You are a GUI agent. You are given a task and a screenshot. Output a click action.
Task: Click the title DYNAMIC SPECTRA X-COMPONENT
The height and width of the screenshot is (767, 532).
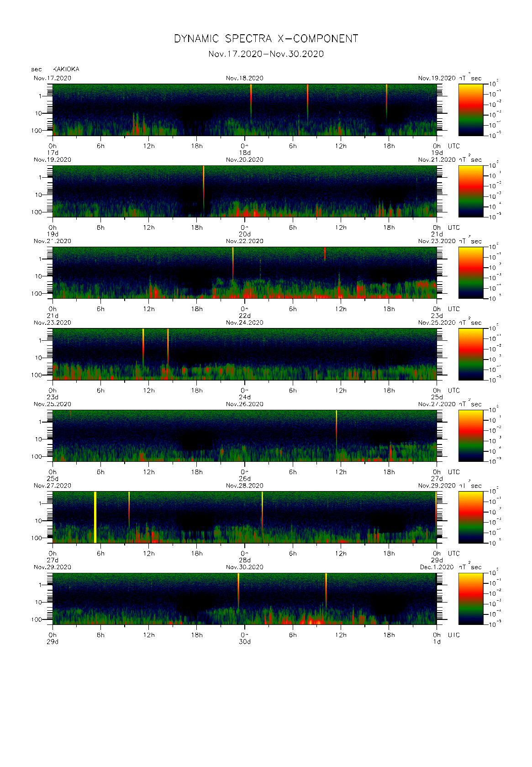point(266,39)
